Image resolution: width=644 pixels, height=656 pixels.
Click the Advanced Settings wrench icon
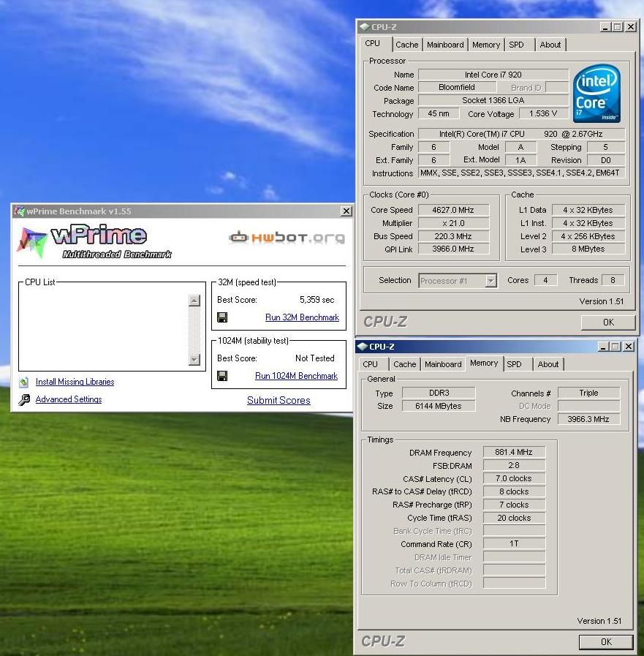[x=24, y=399]
